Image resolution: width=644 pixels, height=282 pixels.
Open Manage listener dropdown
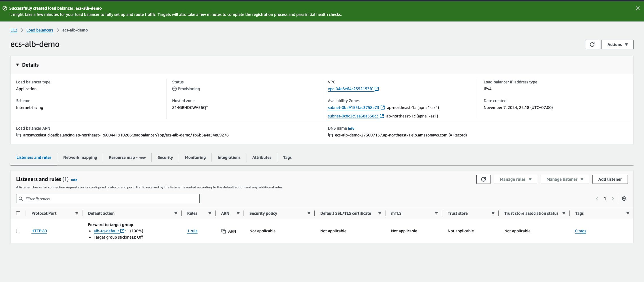565,179
